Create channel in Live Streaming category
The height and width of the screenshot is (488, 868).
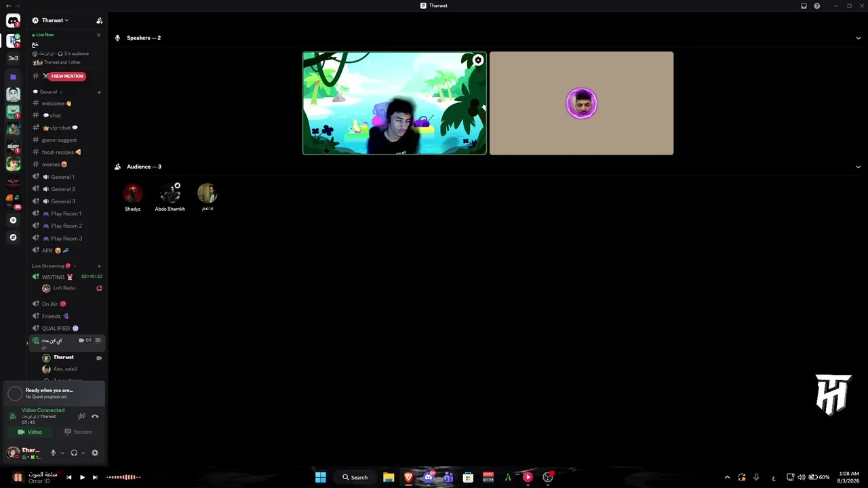pos(99,266)
